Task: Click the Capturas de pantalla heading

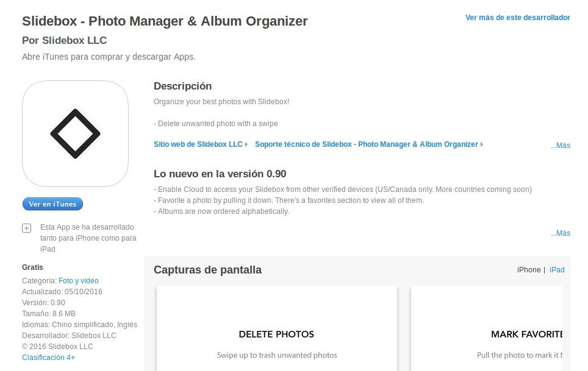Action: (x=207, y=270)
